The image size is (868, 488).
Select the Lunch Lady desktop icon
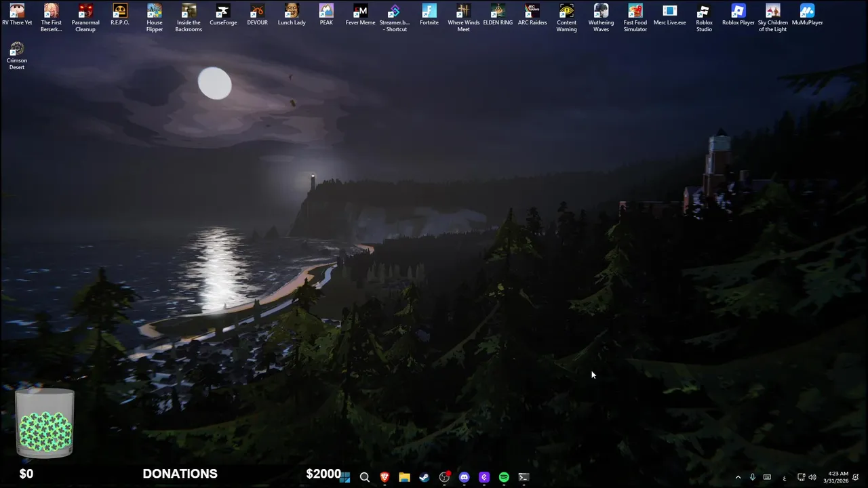[x=292, y=15]
